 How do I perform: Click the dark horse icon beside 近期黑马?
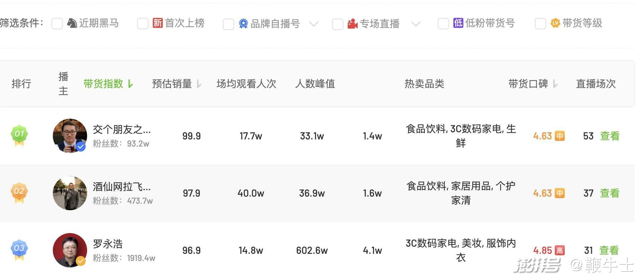(72, 23)
